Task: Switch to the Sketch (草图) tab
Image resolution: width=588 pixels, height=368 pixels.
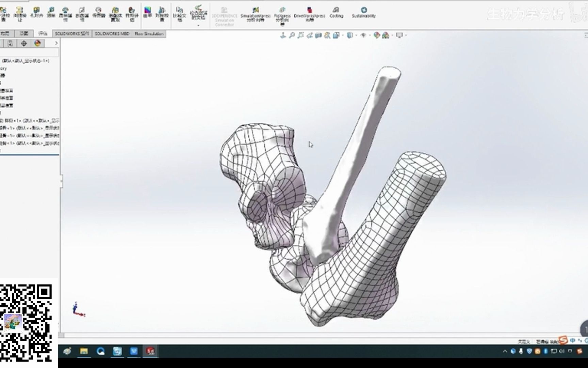Action: pos(24,33)
